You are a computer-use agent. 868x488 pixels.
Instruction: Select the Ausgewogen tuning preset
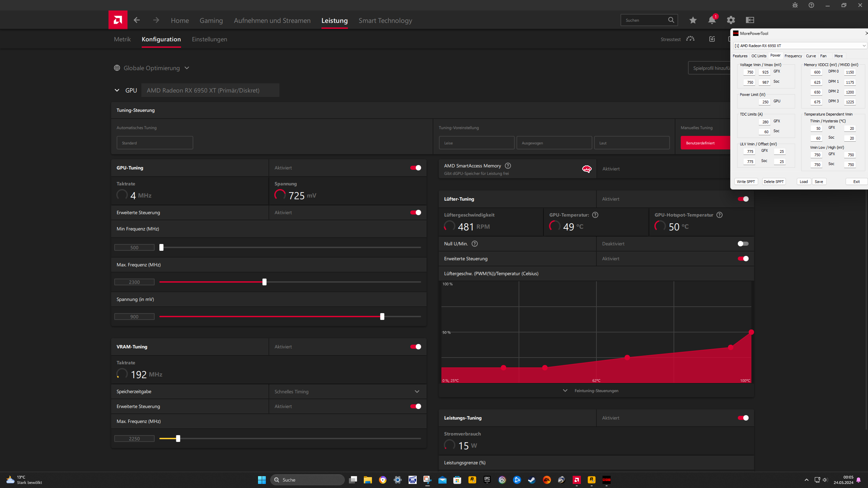point(554,143)
